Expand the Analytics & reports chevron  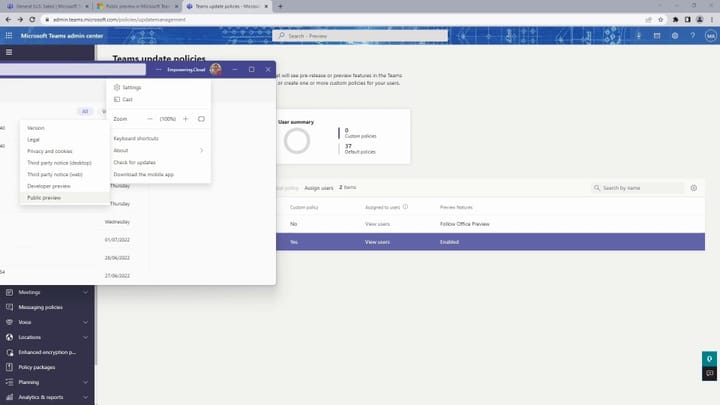tap(85, 397)
